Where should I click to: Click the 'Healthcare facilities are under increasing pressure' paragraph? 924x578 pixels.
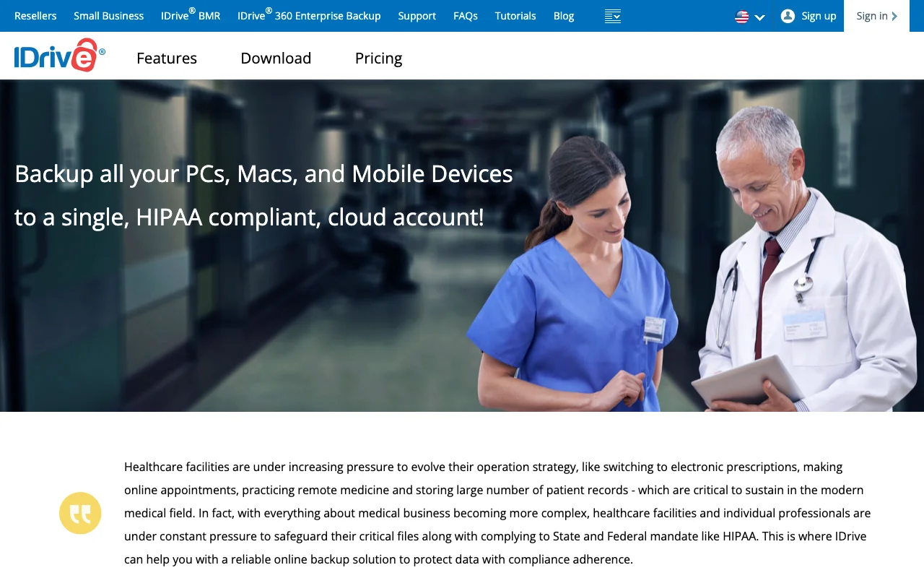[x=498, y=513]
